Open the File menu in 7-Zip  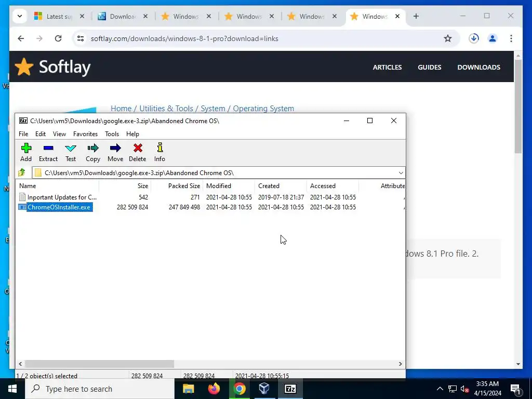tap(23, 134)
